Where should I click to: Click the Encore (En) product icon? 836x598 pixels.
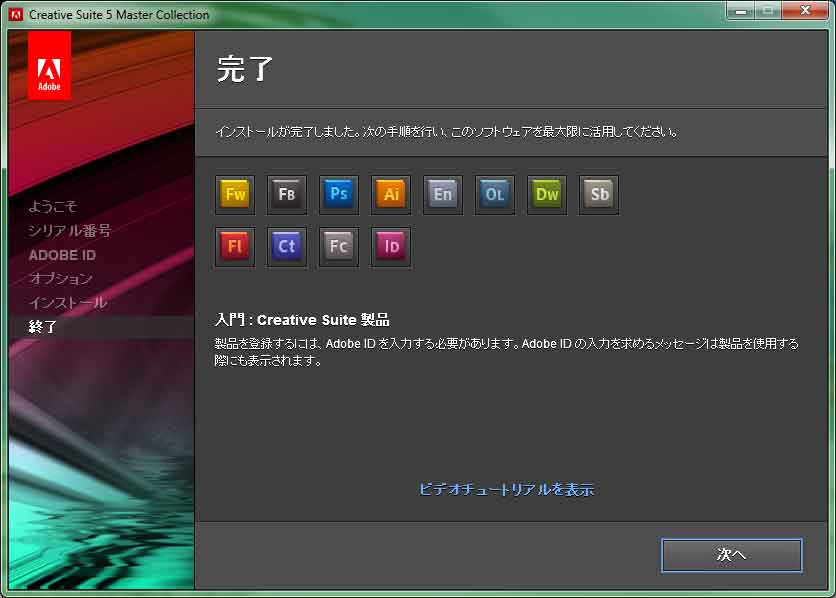click(x=443, y=195)
